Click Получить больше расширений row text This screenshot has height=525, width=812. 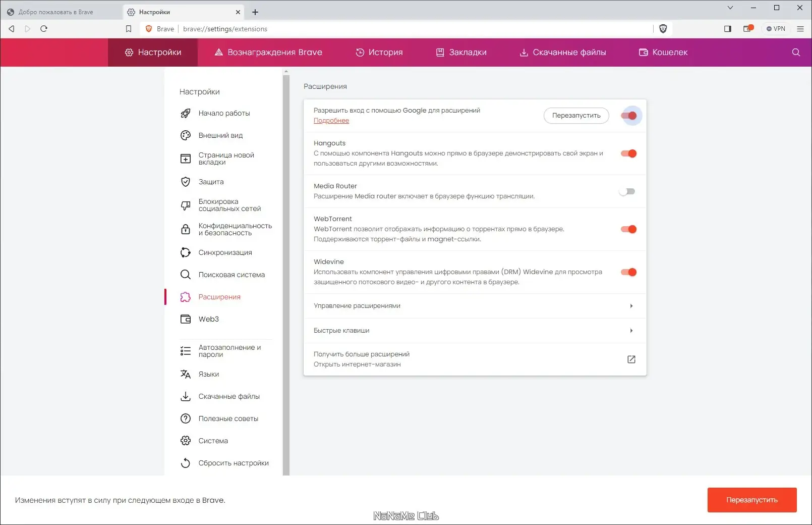pyautogui.click(x=362, y=354)
